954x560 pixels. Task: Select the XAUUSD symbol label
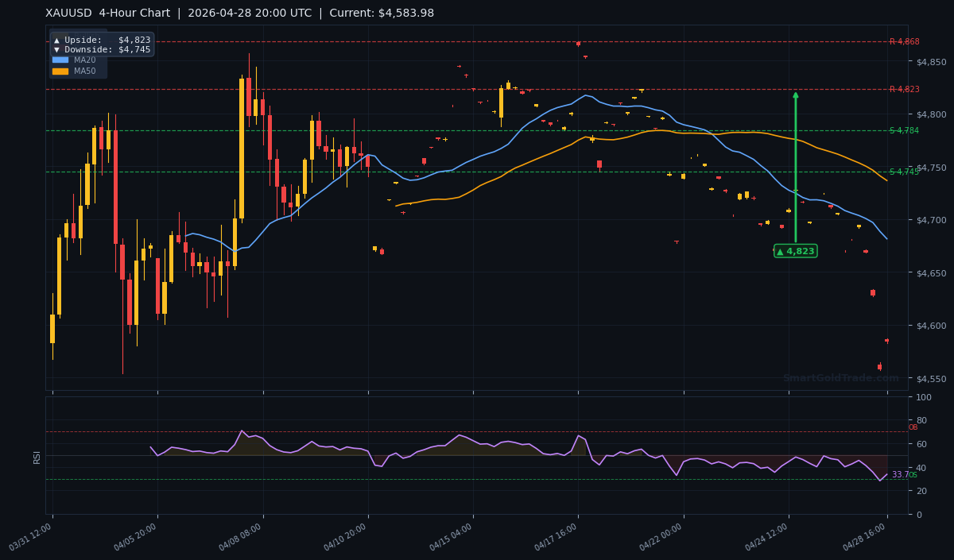[68, 13]
